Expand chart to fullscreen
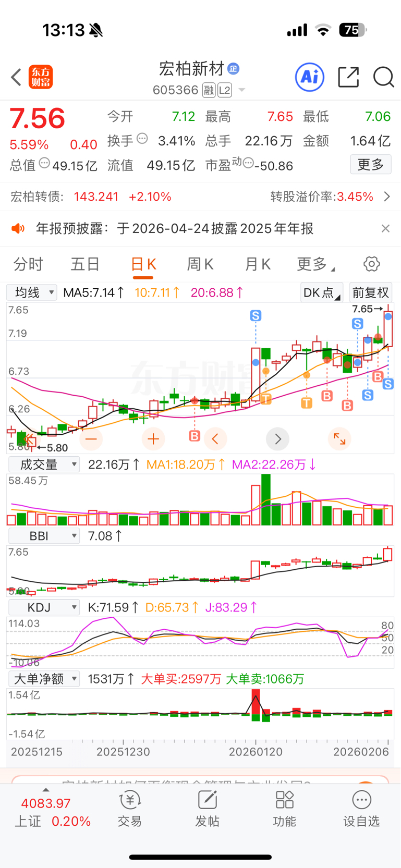 (x=339, y=439)
